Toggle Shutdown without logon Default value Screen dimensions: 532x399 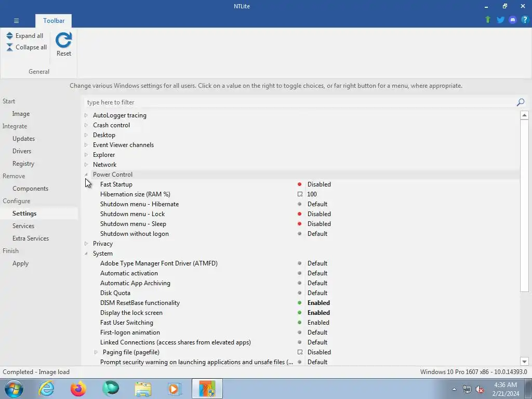tap(317, 234)
